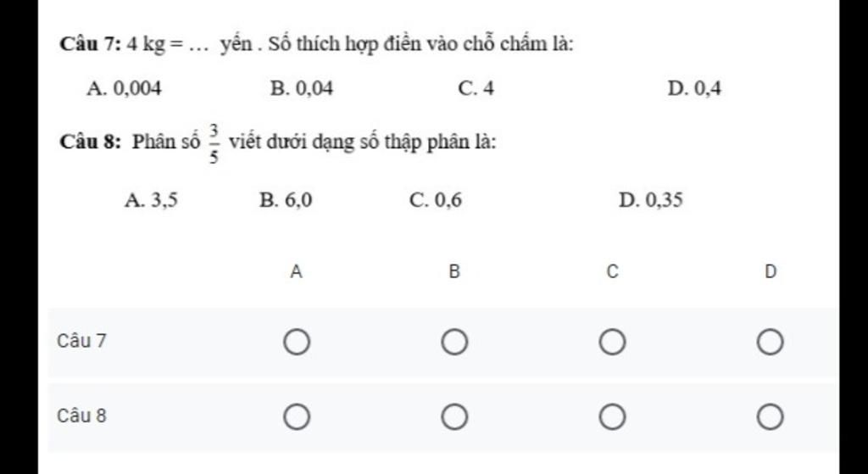Screen dimensions: 868x474
Task: Click the grid column header letter B
Action: click(454, 272)
